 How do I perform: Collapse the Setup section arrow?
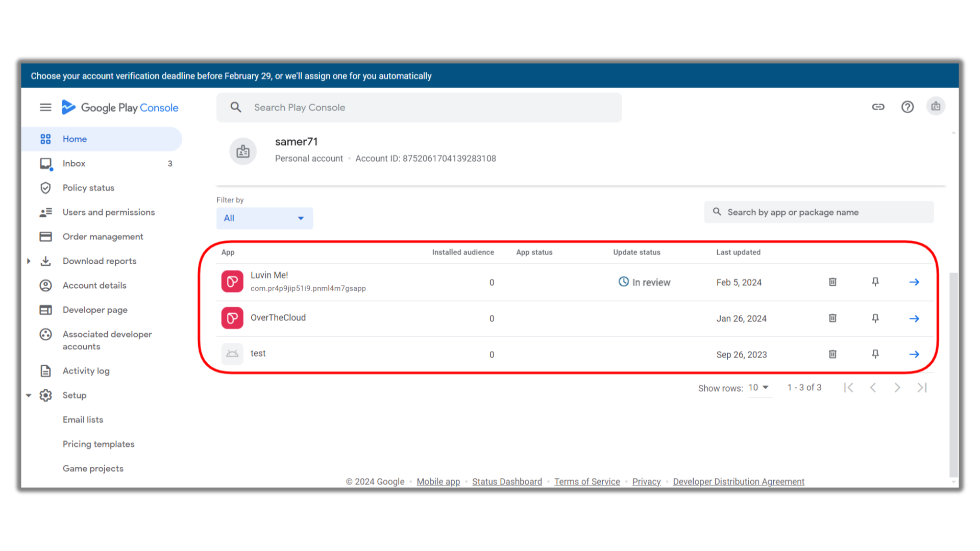coord(29,395)
